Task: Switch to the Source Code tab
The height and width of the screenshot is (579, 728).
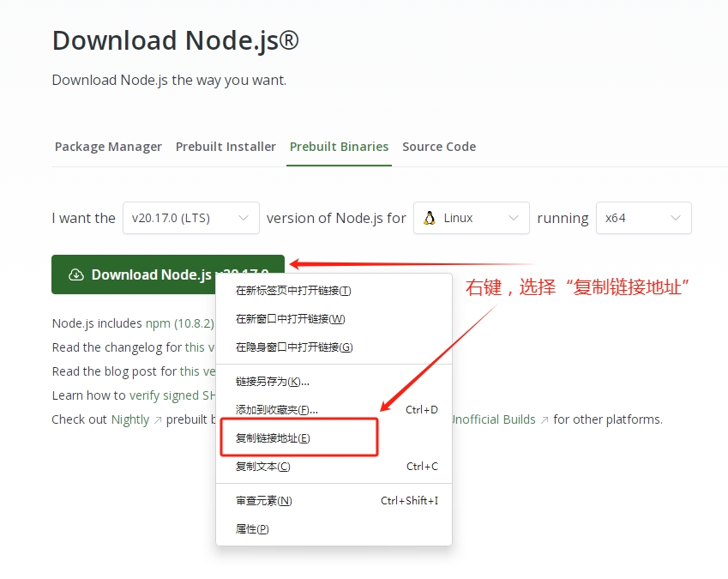Action: 439,147
